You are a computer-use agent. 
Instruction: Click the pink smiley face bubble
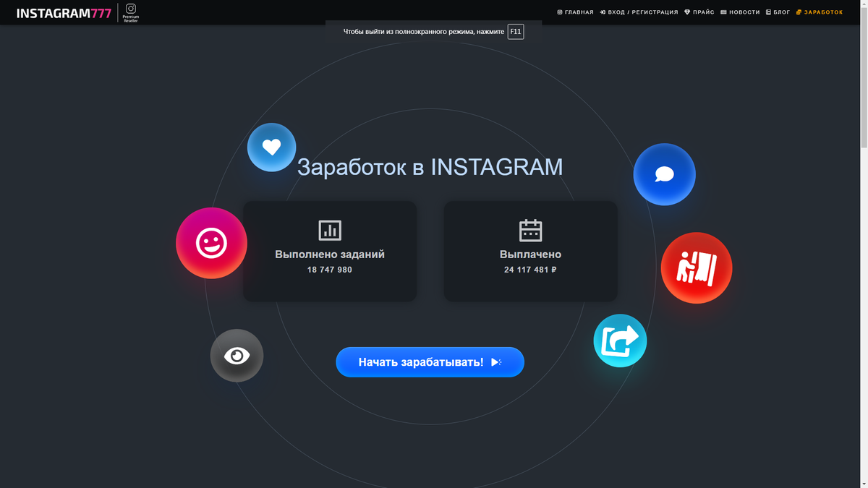click(211, 244)
